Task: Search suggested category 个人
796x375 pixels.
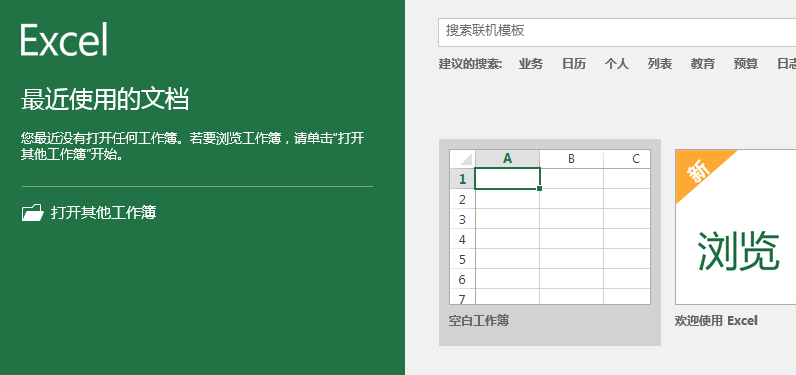Action: pos(616,63)
